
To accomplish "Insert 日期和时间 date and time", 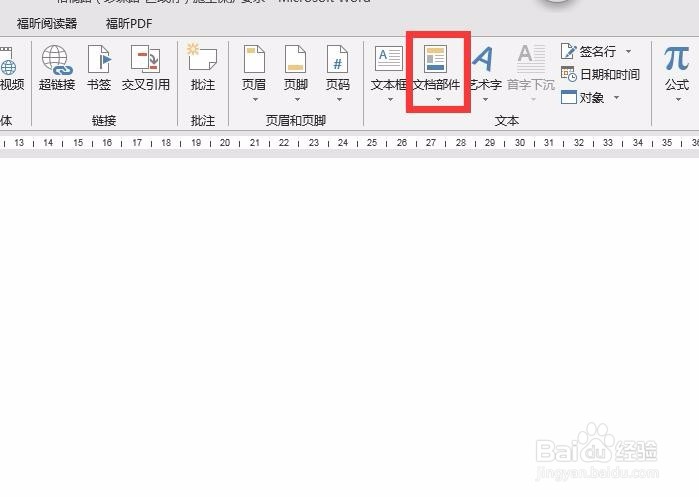I will coord(600,74).
